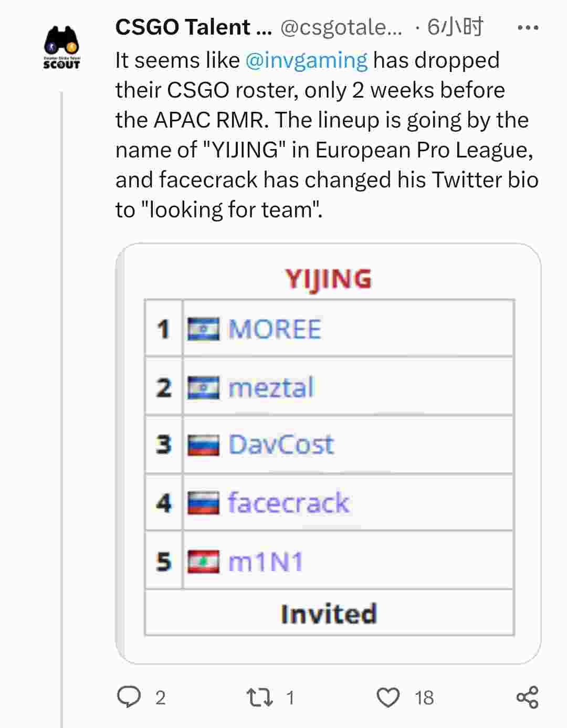Tap the retweet arrows icon
This screenshot has height=728, width=567.
coord(259,698)
